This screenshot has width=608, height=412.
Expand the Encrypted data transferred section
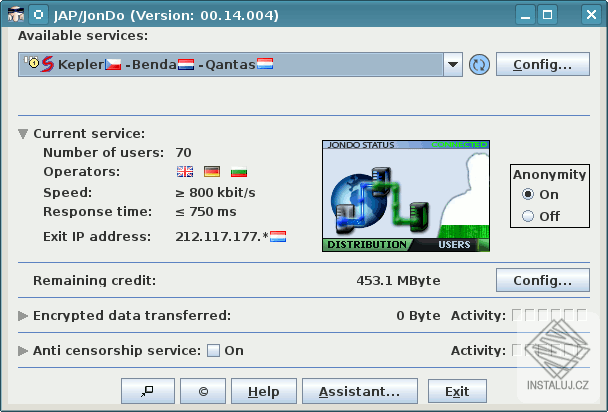coord(23,316)
